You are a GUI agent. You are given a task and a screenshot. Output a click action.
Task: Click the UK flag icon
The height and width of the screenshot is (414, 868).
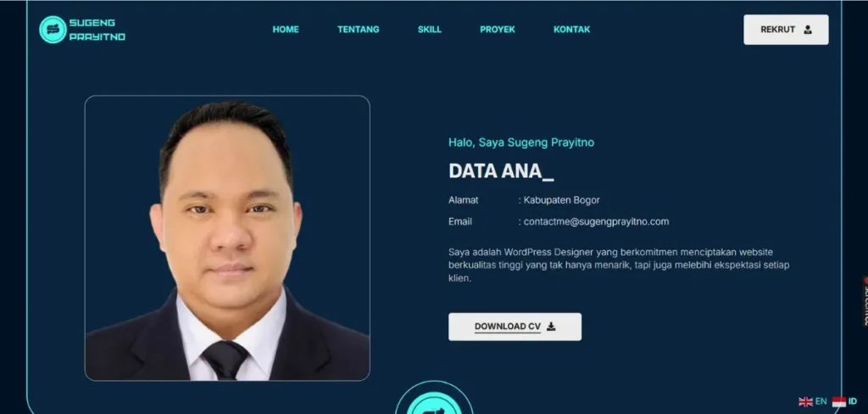(x=805, y=401)
